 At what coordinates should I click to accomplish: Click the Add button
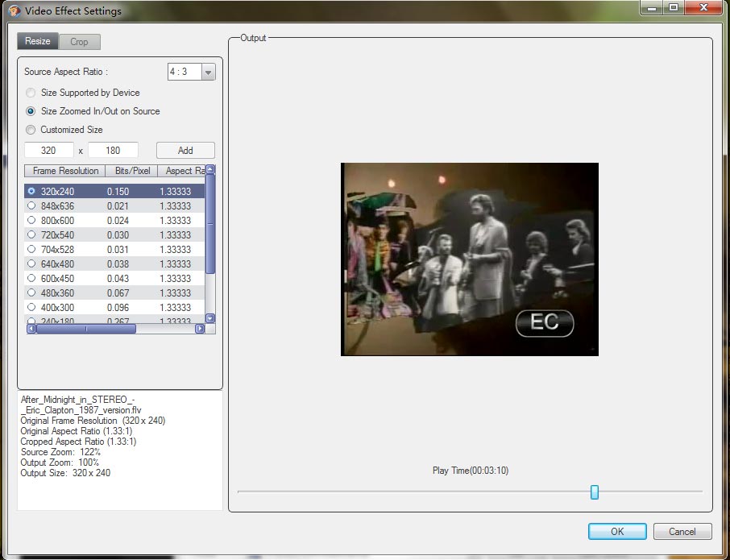click(185, 151)
